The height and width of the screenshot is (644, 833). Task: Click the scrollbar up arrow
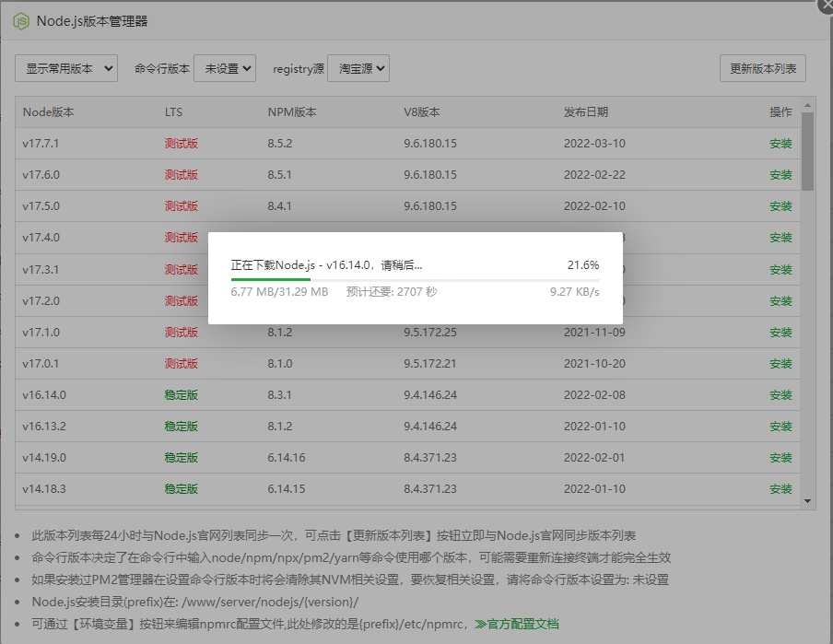[807, 105]
